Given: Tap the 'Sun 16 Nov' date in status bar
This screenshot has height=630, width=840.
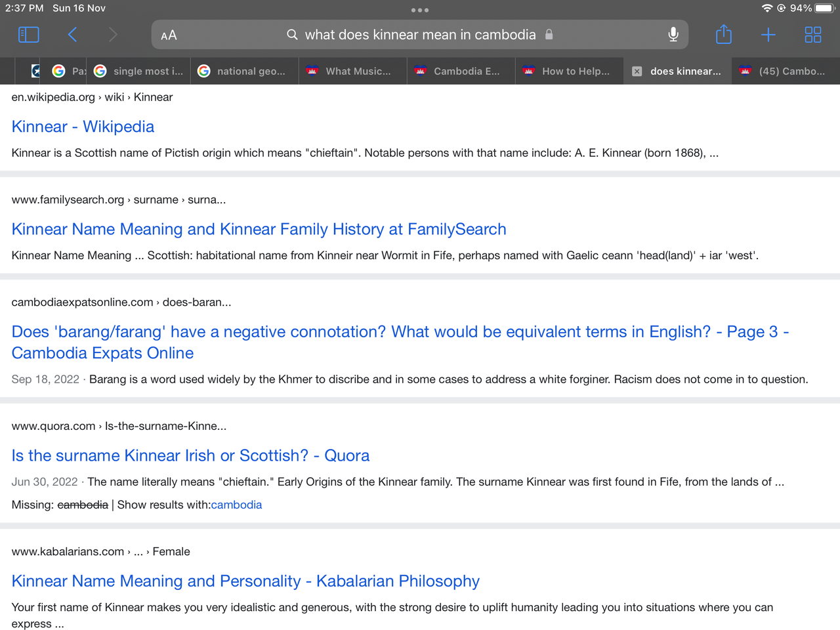Looking at the screenshot, I should coord(79,8).
